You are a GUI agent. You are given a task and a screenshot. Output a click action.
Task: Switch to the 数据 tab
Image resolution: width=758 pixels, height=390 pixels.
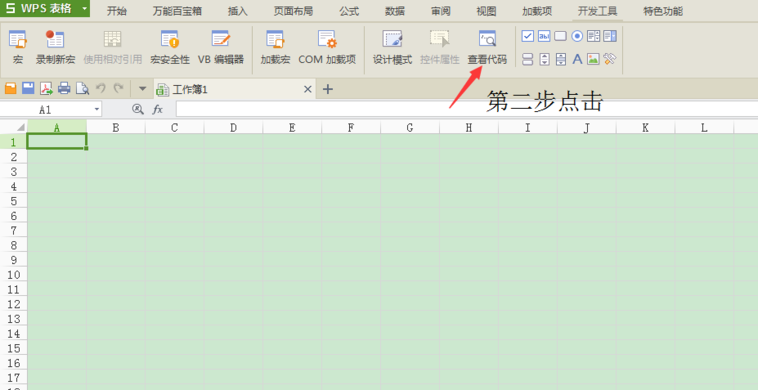coord(395,11)
